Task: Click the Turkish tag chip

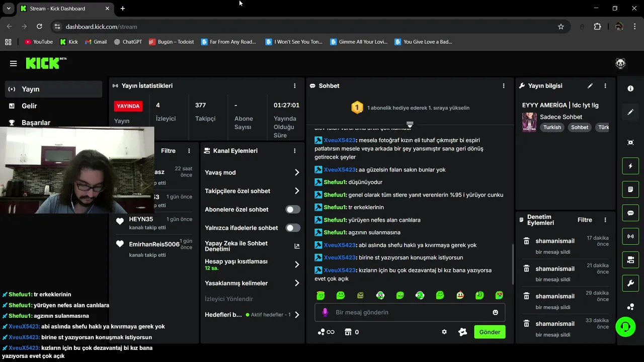Action: pyautogui.click(x=552, y=127)
